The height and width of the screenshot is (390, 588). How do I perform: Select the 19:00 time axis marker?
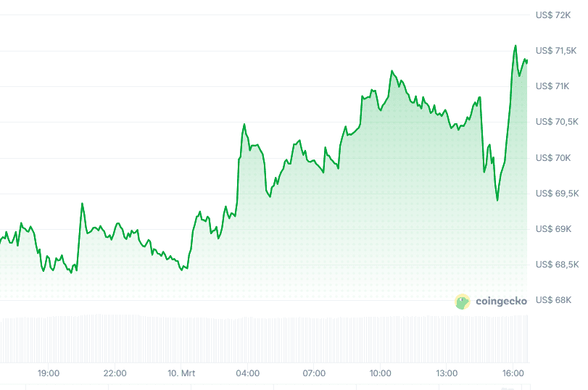pyautogui.click(x=49, y=373)
